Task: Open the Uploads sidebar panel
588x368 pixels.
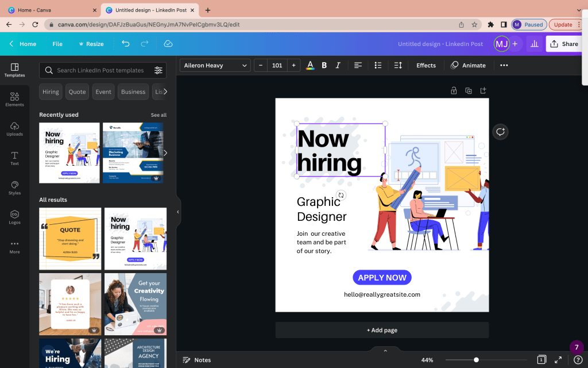Action: (x=14, y=129)
